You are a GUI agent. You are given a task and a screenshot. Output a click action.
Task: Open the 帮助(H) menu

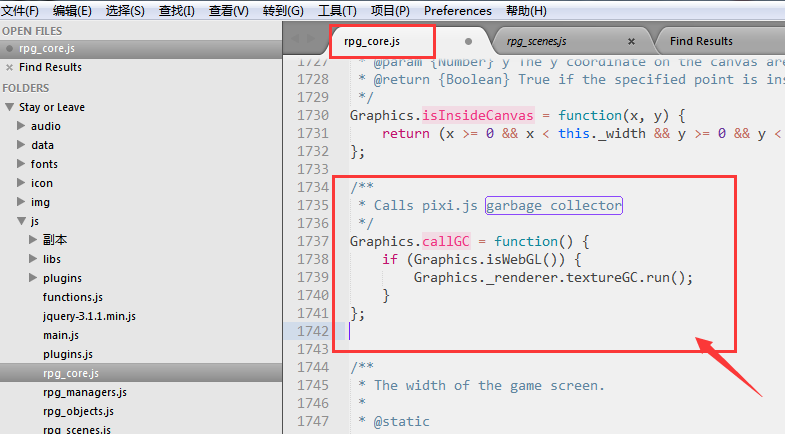[526, 11]
